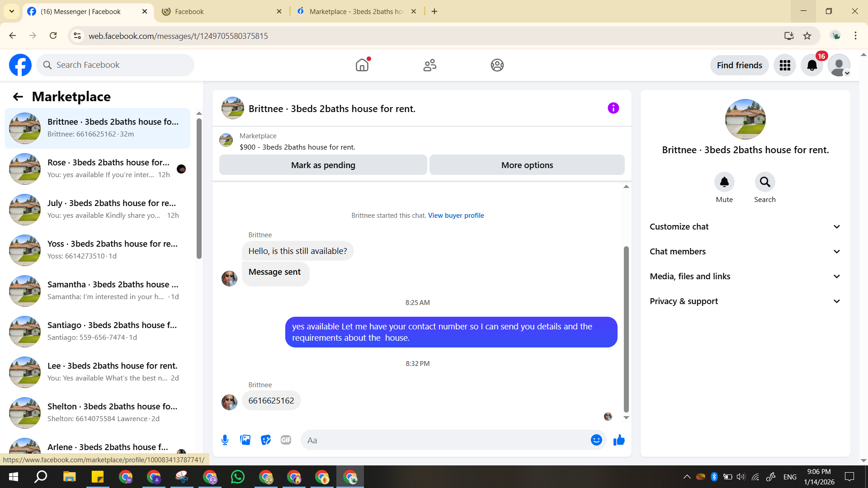Open the sticker picker icon
Screen dimensions: 868x488
tap(266, 440)
